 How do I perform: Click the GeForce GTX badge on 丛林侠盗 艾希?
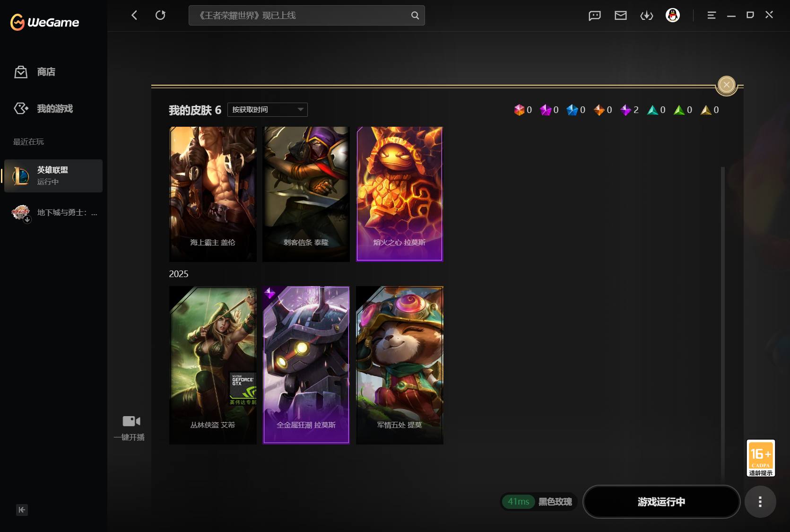pos(243,389)
